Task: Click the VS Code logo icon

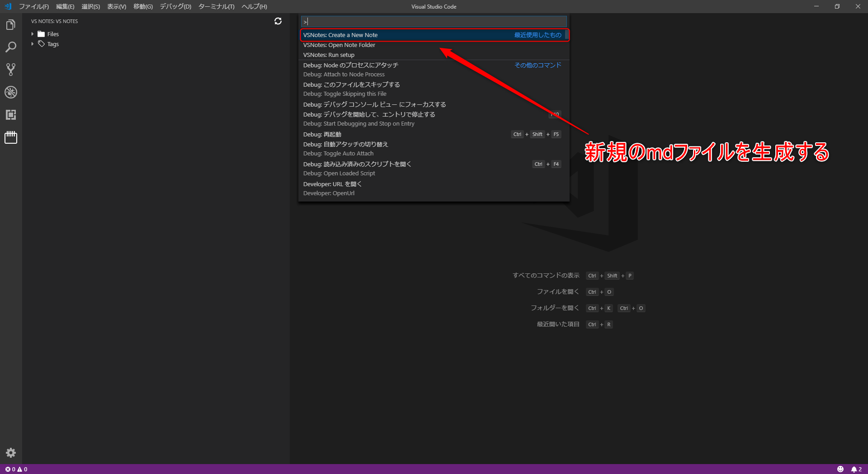Action: coord(8,6)
